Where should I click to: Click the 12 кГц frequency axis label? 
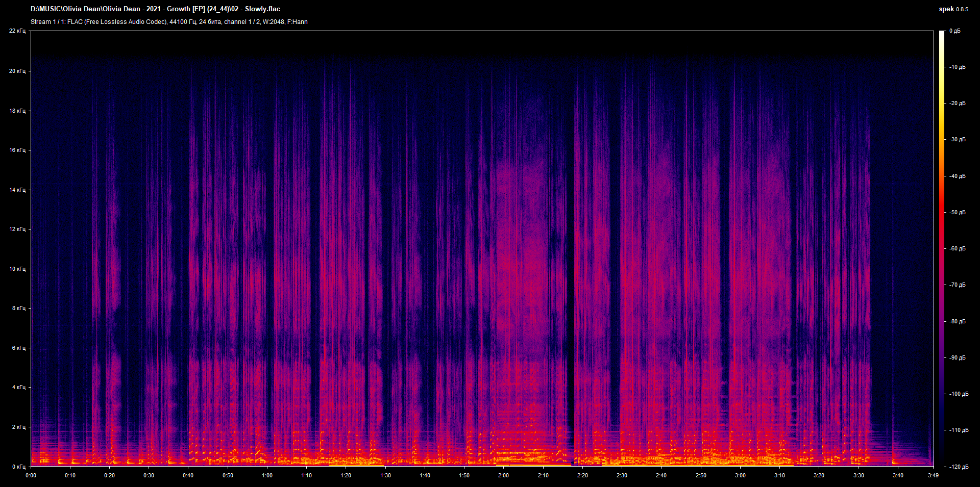(x=17, y=229)
